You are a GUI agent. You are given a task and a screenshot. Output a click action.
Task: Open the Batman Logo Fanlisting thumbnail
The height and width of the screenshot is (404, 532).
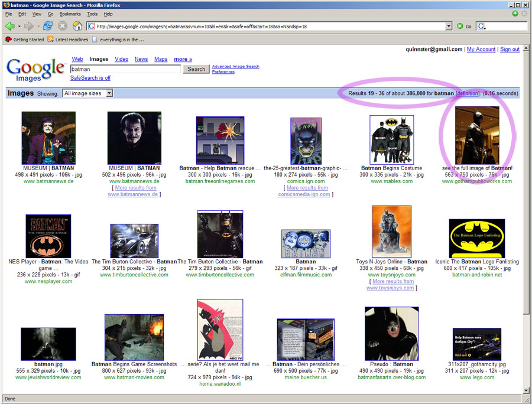pos(477,239)
